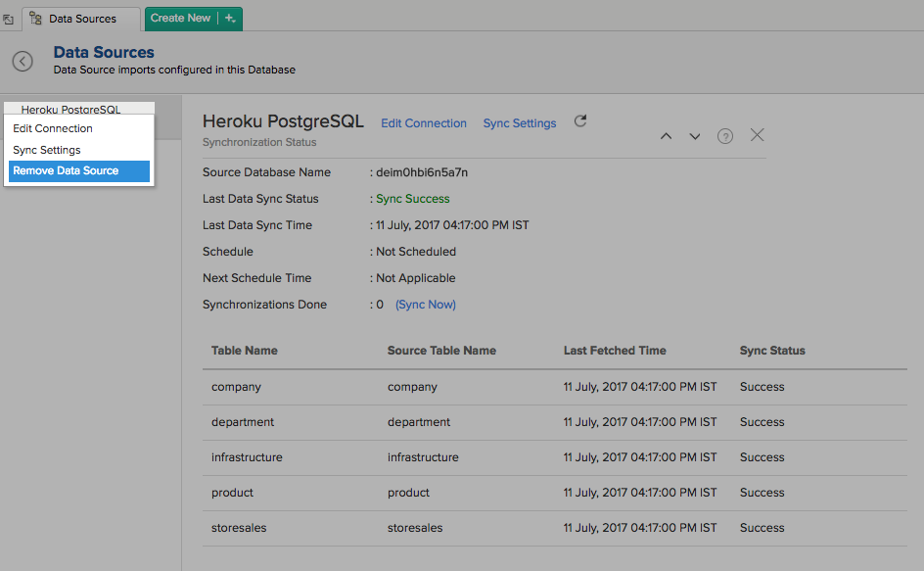Click the Sync Status column header
Viewport: 924px width, 571px height.
click(x=772, y=351)
